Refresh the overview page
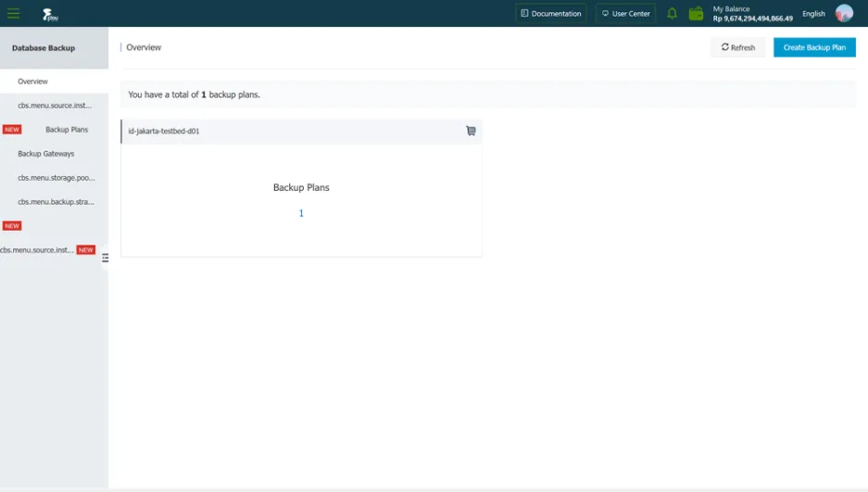Viewport: 868px width, 492px height. pyautogui.click(x=738, y=47)
